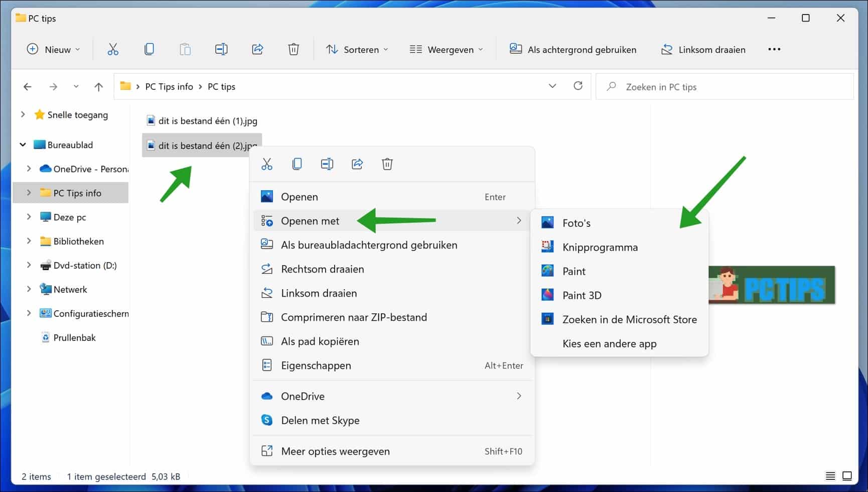Open the Sorteren dropdown
This screenshot has width=868, height=492.
pos(357,49)
